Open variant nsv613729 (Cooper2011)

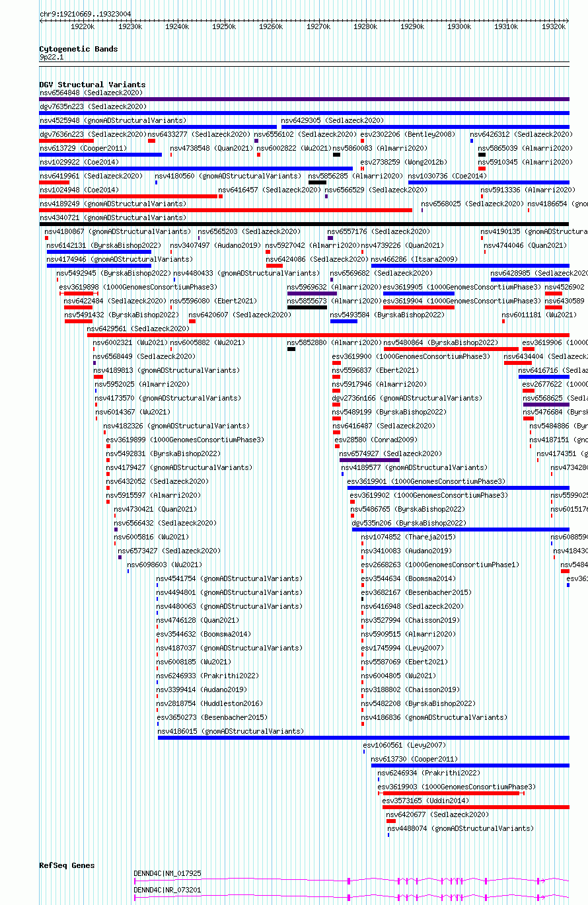[x=83, y=148]
